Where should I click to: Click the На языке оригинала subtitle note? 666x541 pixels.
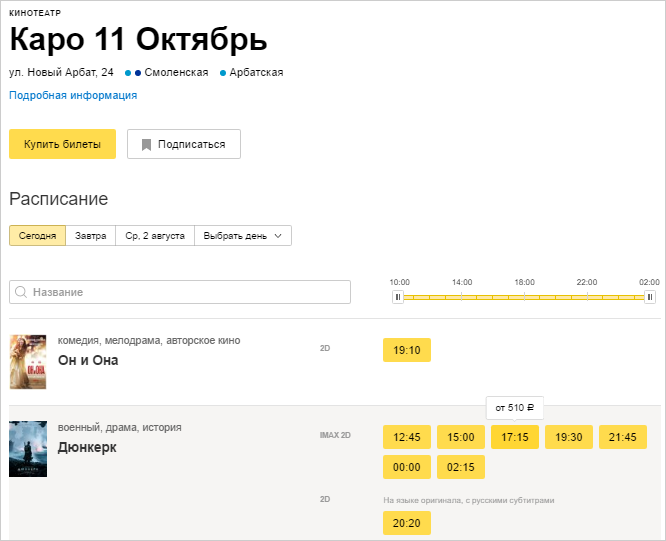coord(468,500)
